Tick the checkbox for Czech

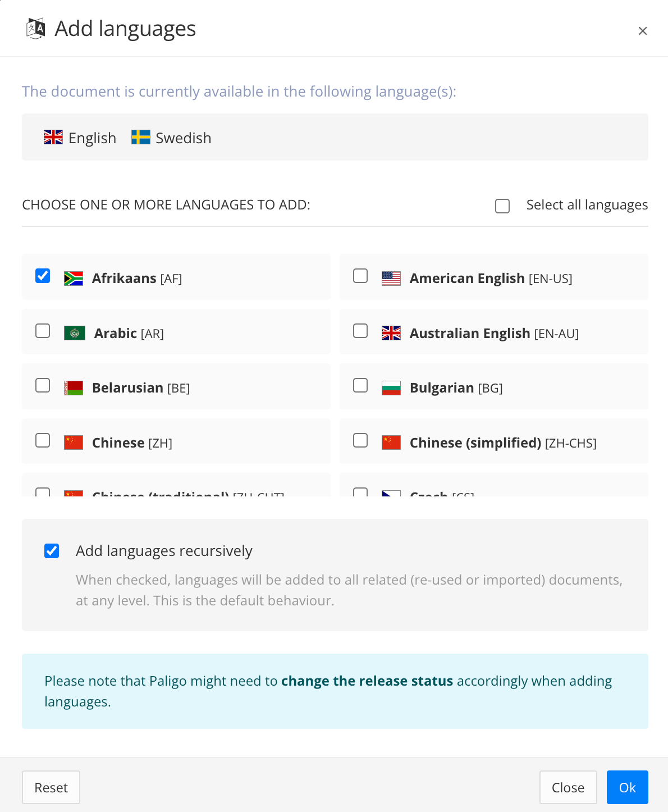[x=360, y=493]
